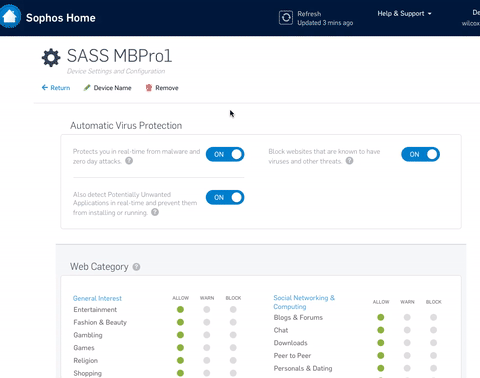Click the 'Device Settings and Configuration' subtitle
480x378 pixels.
click(x=116, y=71)
